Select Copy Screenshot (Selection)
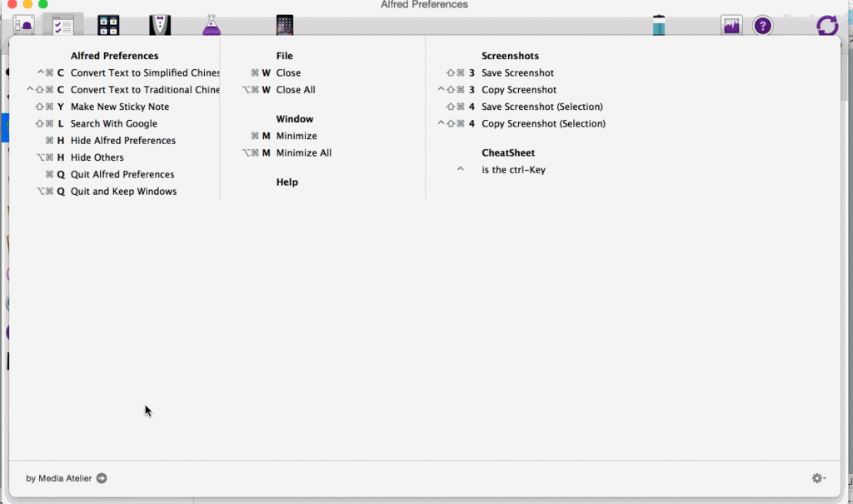The height and width of the screenshot is (504, 853). [543, 123]
